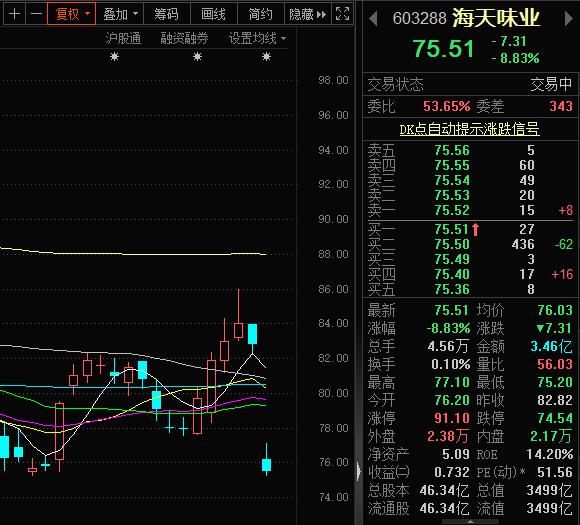The width and height of the screenshot is (580, 525).
Task: Click the red up arrow beside 买一
Action: tap(476, 229)
